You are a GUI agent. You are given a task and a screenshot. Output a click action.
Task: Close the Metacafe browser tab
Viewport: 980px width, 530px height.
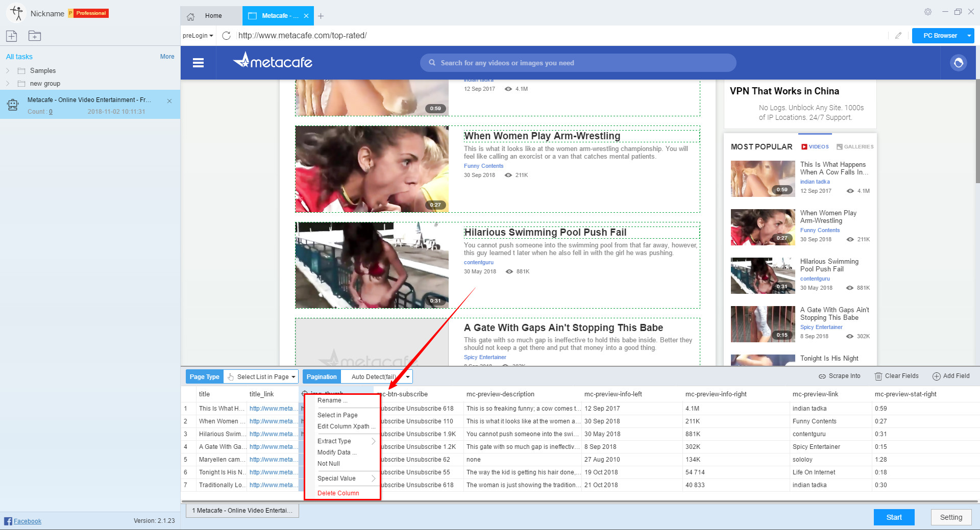[306, 16]
